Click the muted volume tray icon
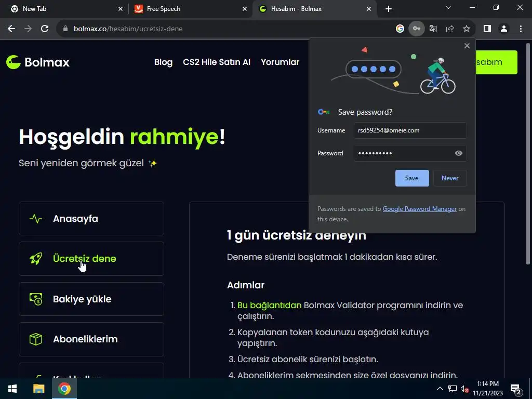This screenshot has height=399, width=532. 464,389
